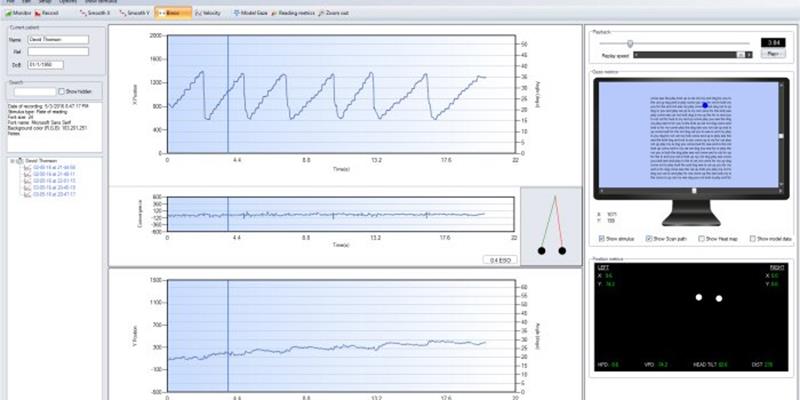The width and height of the screenshot is (800, 400).
Task: Open the Monitor view from the toolbar
Action: [18, 13]
